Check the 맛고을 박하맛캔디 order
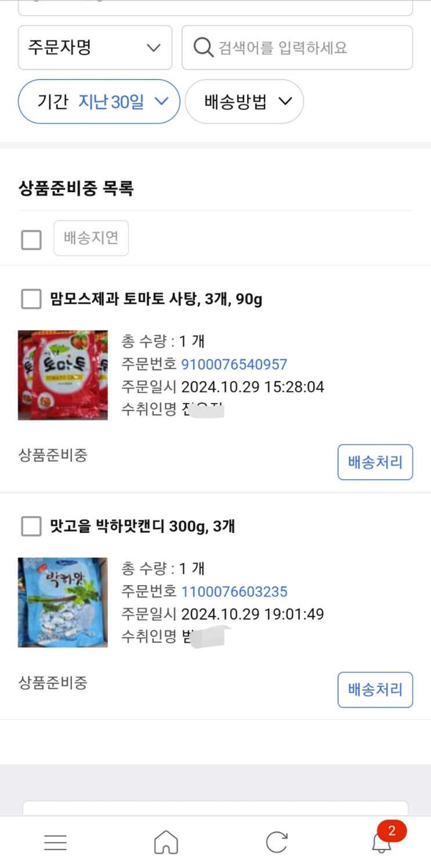Image resolution: width=431 pixels, height=868 pixels. [x=31, y=527]
